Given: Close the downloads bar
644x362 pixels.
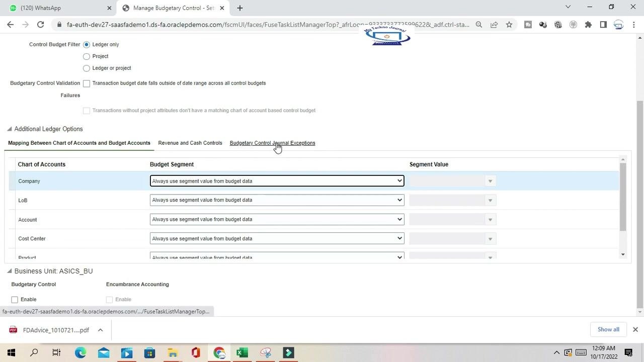Looking at the screenshot, I should [635, 329].
